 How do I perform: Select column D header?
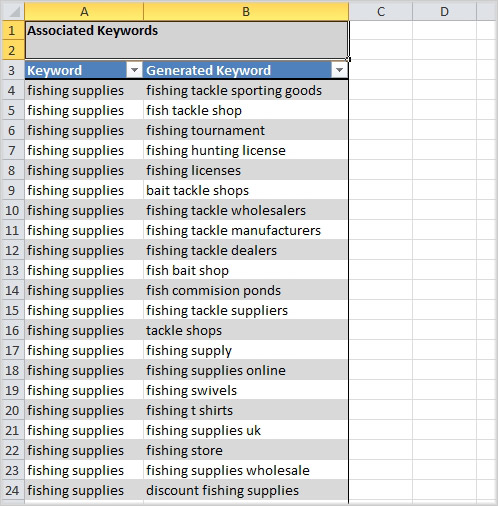[x=444, y=12]
